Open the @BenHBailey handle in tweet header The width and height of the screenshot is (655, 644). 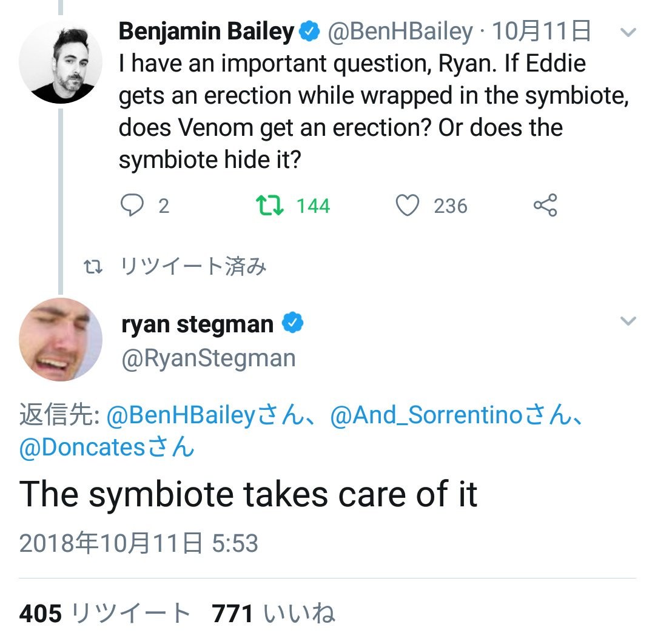(x=400, y=32)
